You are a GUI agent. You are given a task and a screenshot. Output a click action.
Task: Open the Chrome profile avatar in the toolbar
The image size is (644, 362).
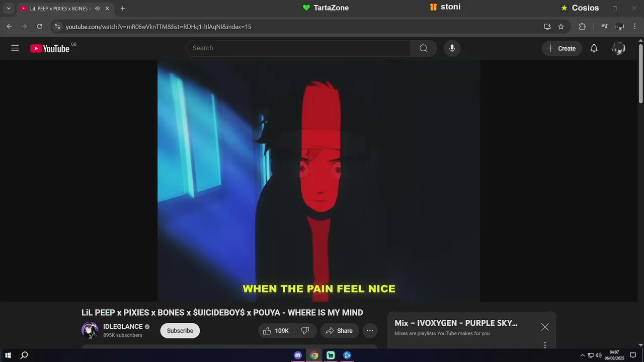(620, 27)
